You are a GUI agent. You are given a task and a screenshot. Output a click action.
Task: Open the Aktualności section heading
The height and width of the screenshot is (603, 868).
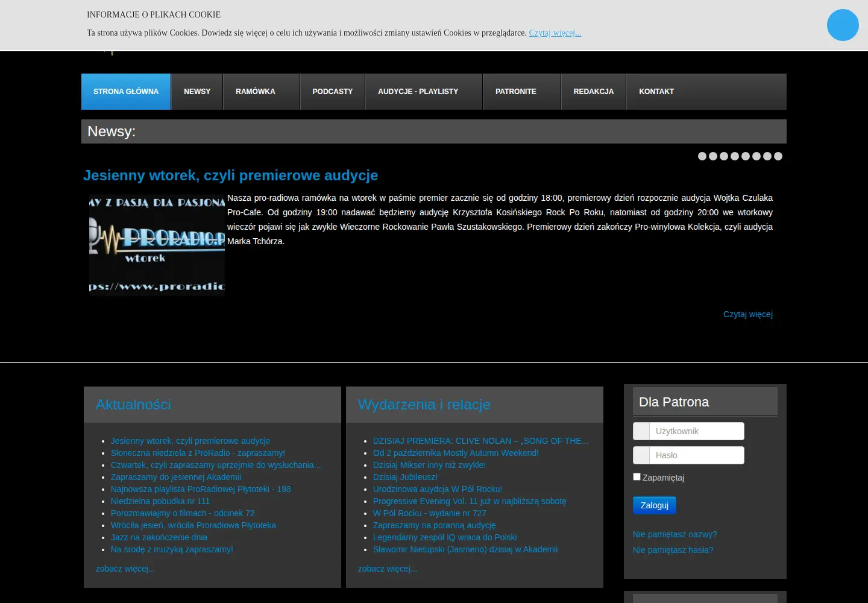coord(133,405)
